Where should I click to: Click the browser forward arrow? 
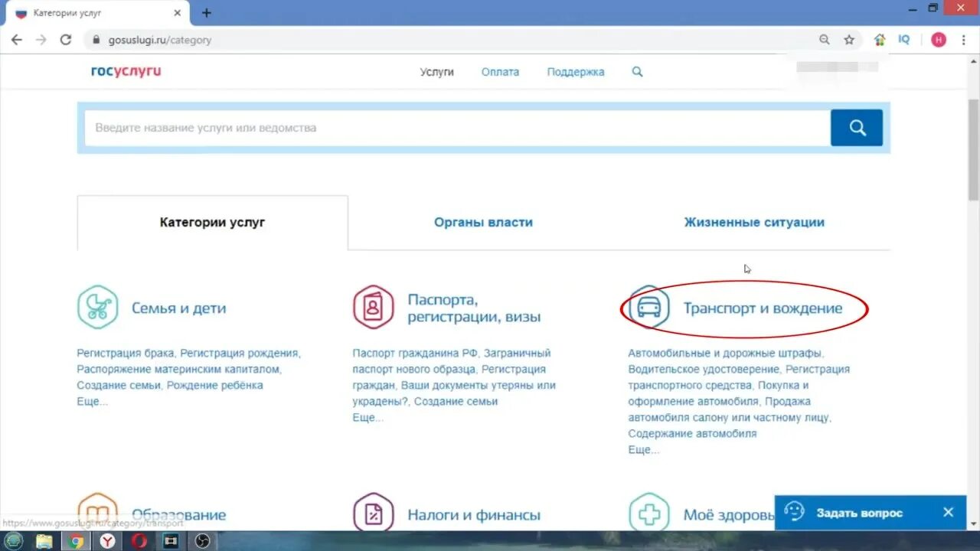(41, 40)
